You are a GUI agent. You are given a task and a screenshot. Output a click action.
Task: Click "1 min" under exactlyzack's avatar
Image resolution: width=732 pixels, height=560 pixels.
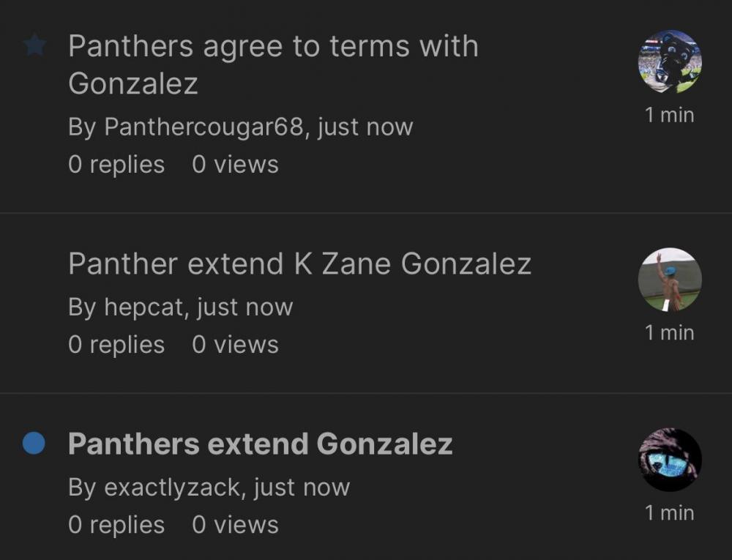point(669,513)
